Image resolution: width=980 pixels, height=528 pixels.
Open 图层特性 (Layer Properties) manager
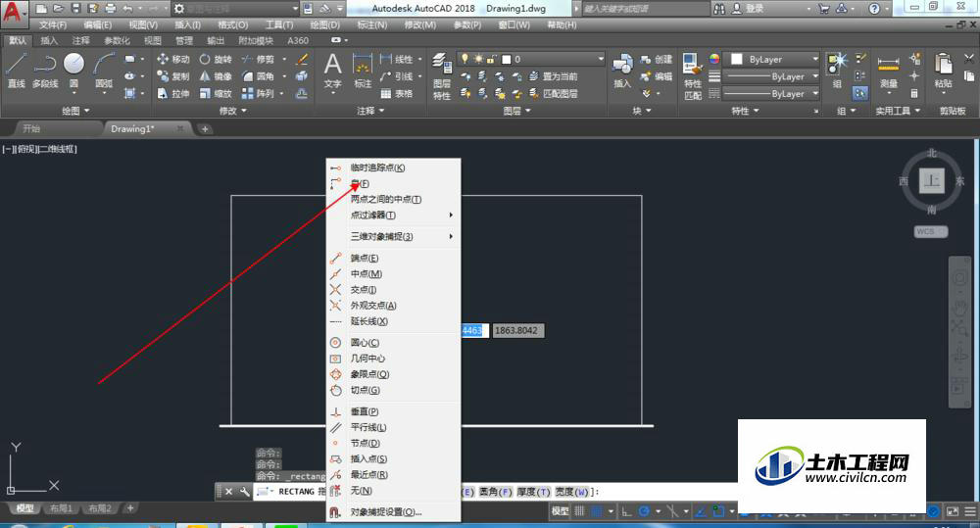click(x=442, y=76)
